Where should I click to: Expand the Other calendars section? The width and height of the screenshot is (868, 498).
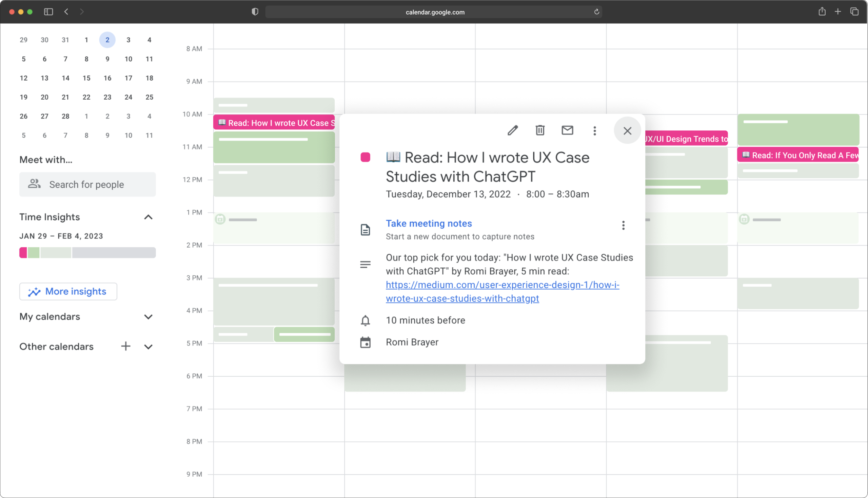click(x=148, y=347)
